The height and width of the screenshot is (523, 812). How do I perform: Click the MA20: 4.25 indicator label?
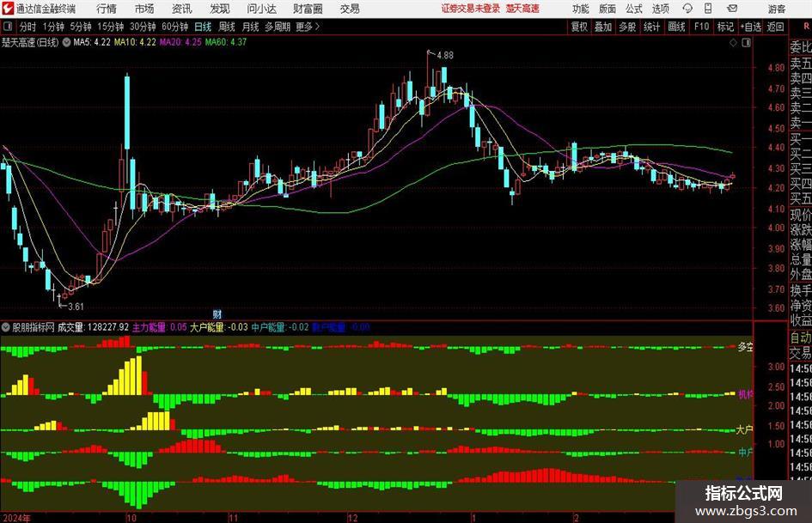coord(180,42)
